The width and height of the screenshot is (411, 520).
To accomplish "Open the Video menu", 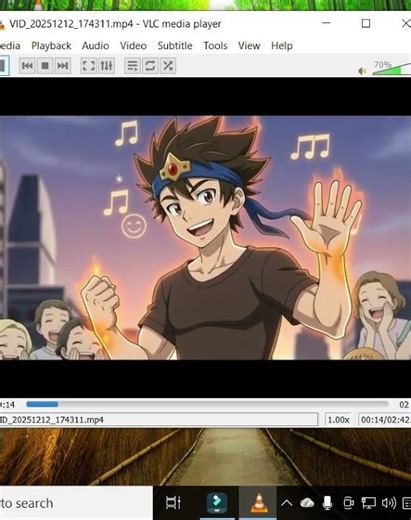I will coord(133,46).
